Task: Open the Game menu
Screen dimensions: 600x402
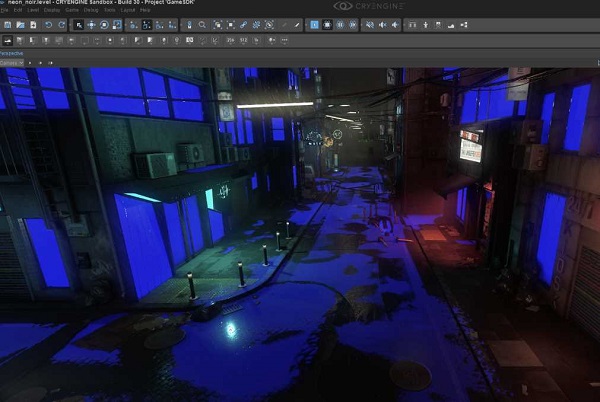Action: (72, 10)
